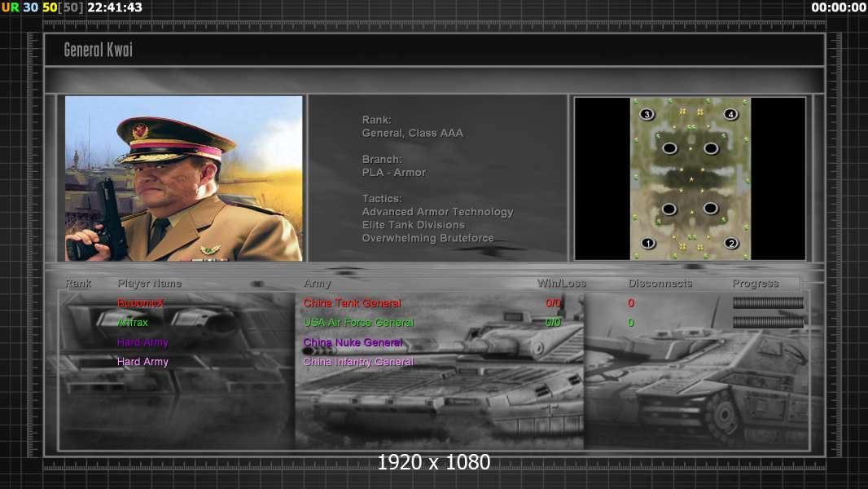The height and width of the screenshot is (489, 868).
Task: Click red 0/0 win/loss for China Tank General
Action: [x=553, y=303]
